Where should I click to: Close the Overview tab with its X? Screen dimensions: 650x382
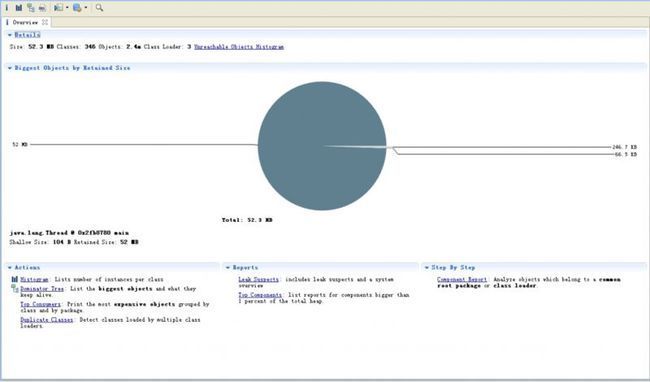(x=45, y=22)
